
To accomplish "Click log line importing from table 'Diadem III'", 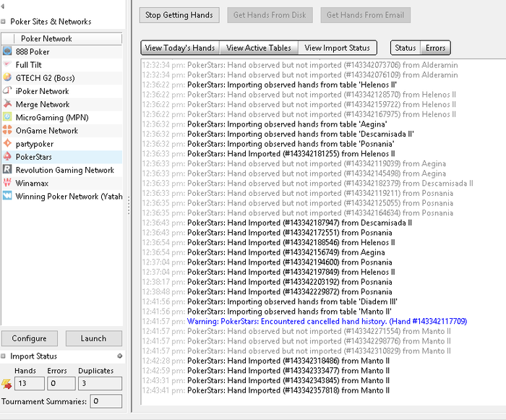I will [270, 301].
